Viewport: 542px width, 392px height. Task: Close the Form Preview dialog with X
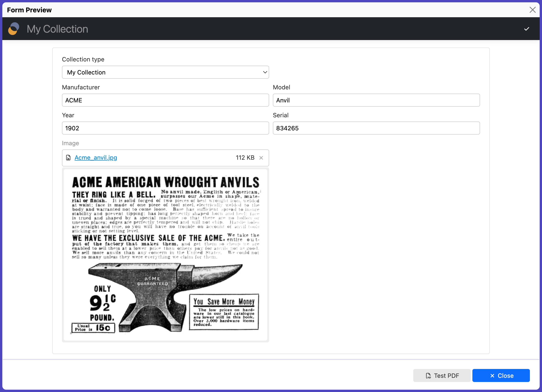(x=532, y=10)
